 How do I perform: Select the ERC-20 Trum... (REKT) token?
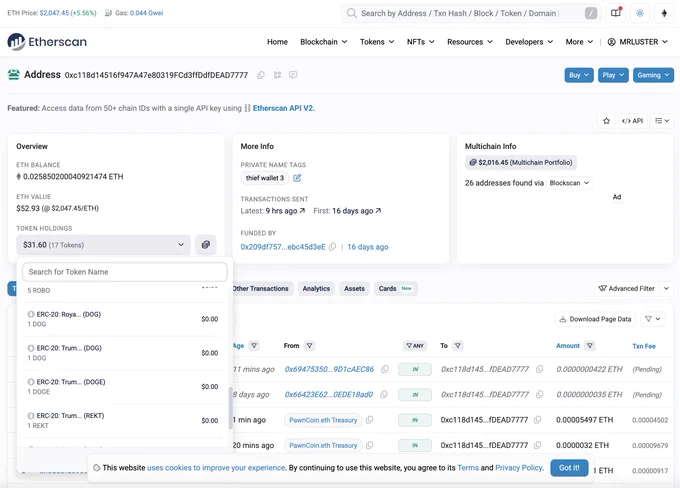tap(123, 420)
